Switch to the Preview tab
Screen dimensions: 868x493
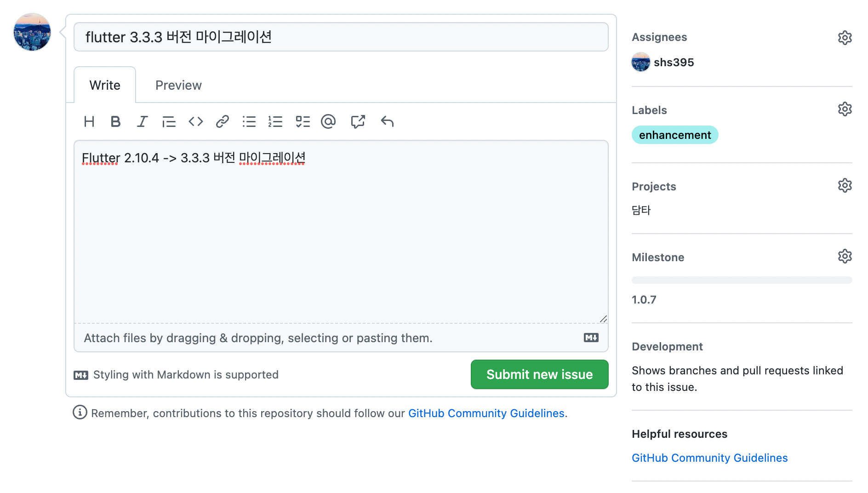tap(178, 85)
